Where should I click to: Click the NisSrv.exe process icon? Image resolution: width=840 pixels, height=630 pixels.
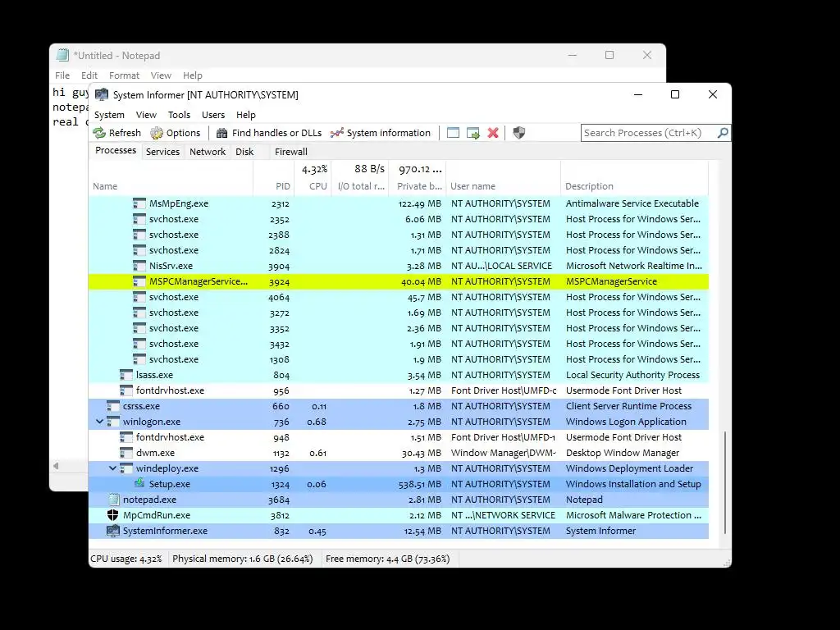tap(139, 266)
